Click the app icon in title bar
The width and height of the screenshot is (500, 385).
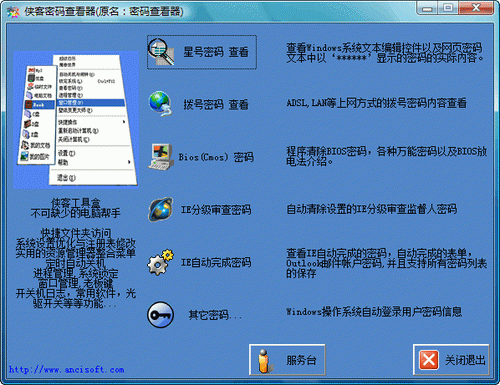coord(13,11)
